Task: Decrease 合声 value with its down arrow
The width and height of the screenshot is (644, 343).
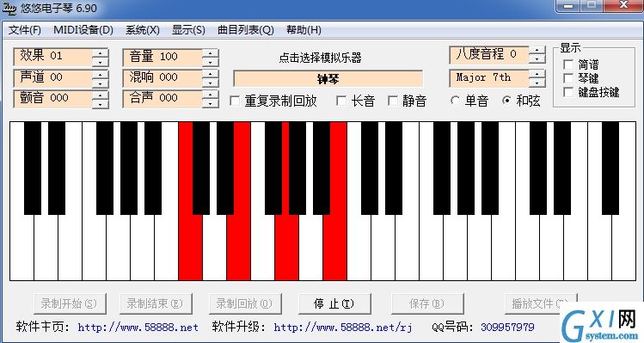Action: tap(211, 103)
